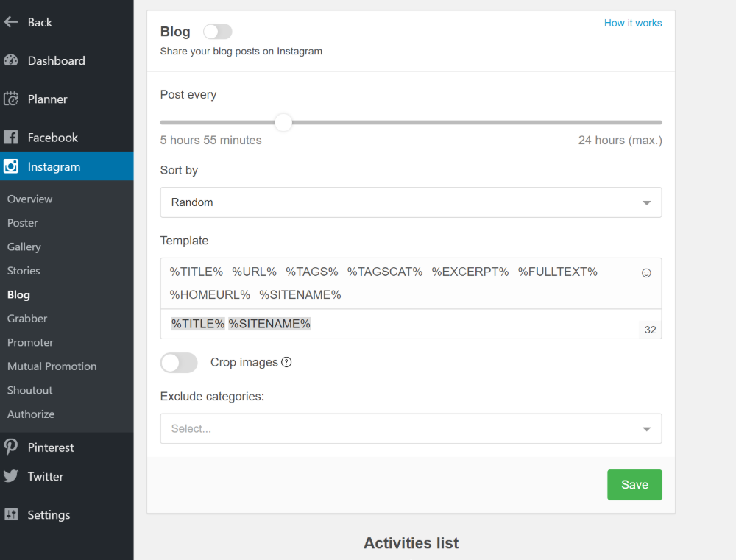Insert the %SITENAME% tag from tag list
This screenshot has width=736, height=560.
300,295
